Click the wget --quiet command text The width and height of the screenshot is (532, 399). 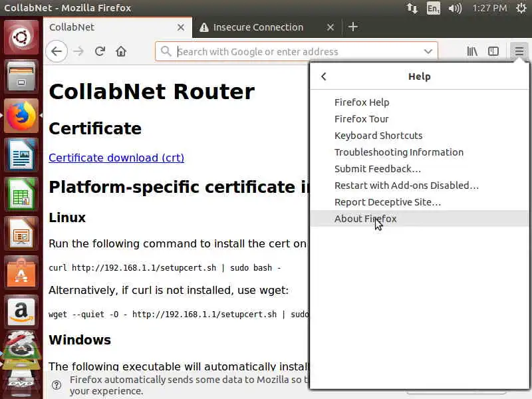click(179, 315)
